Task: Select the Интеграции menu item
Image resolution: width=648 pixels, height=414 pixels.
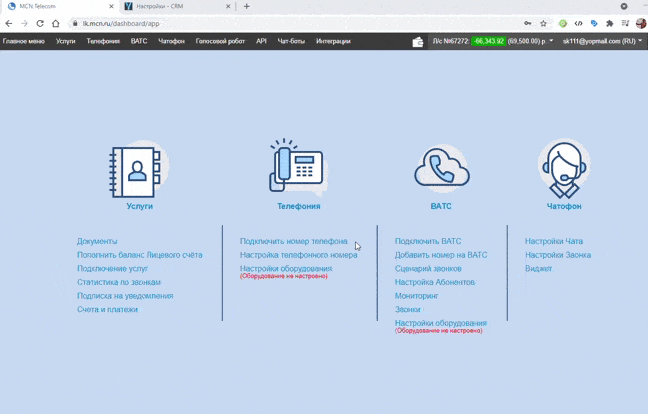Action: click(x=333, y=42)
